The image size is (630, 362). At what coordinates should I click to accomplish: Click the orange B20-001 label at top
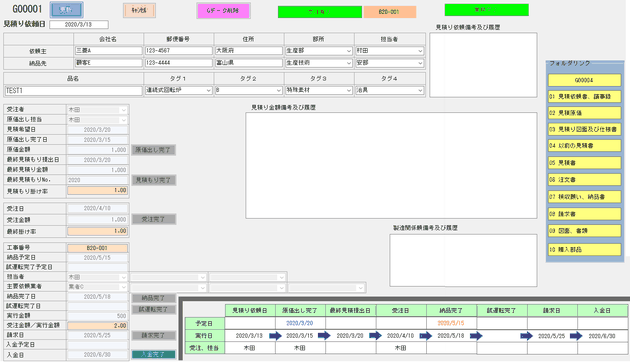point(390,12)
